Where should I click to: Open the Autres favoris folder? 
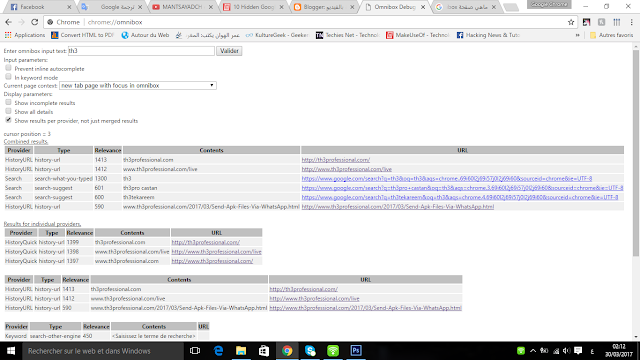[611, 35]
